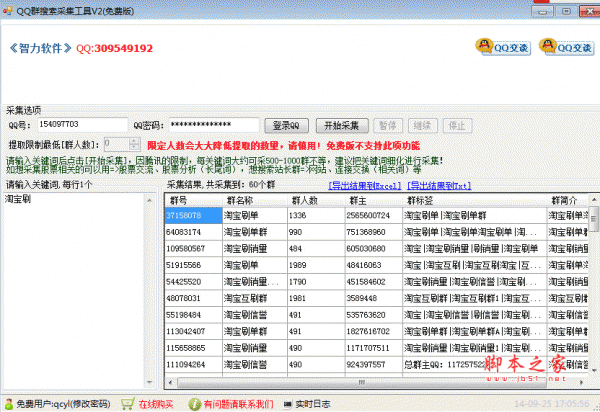Screen dimensions: 600x412
Task: Select group number cell 113042407
Action: (x=194, y=331)
